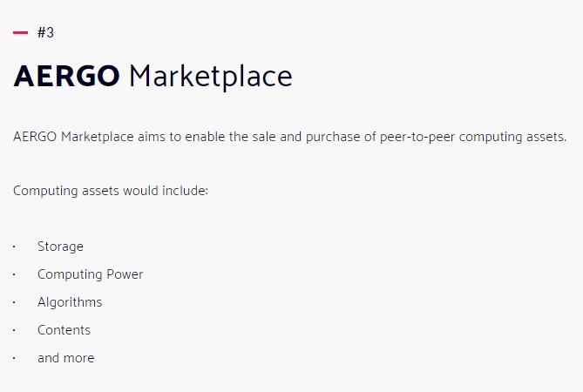Screen dimensions: 583x392
Task: Click 'AERGO Marketplace' at the paragraph start
Action: 73,137
